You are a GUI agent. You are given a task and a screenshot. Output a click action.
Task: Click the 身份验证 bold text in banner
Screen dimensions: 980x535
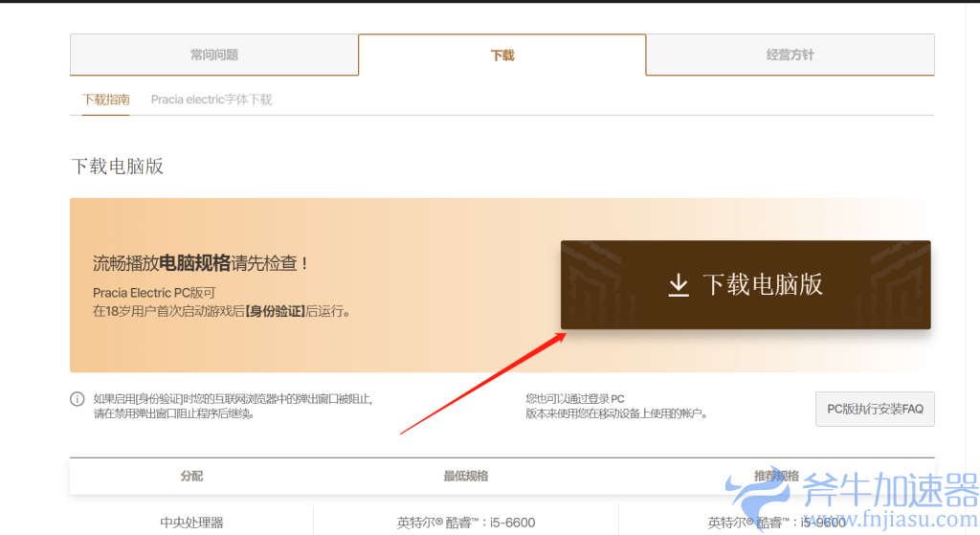275,311
